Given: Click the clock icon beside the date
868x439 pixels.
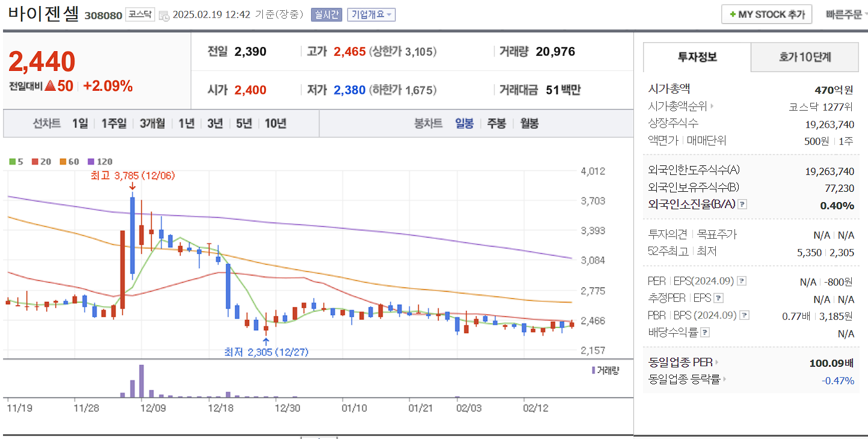Looking at the screenshot, I should (165, 14).
